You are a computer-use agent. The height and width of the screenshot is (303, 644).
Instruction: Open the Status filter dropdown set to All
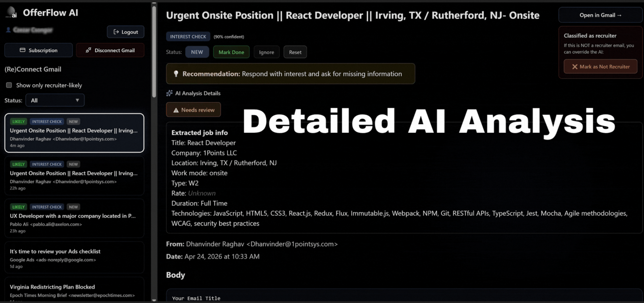click(x=55, y=100)
